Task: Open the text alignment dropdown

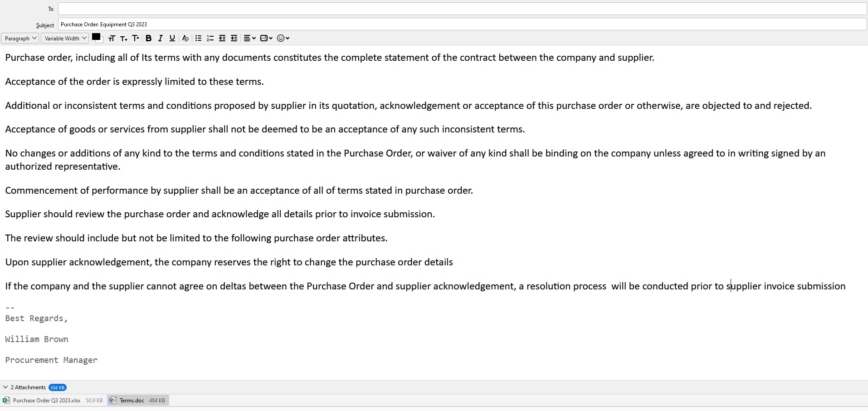Action: [x=249, y=38]
